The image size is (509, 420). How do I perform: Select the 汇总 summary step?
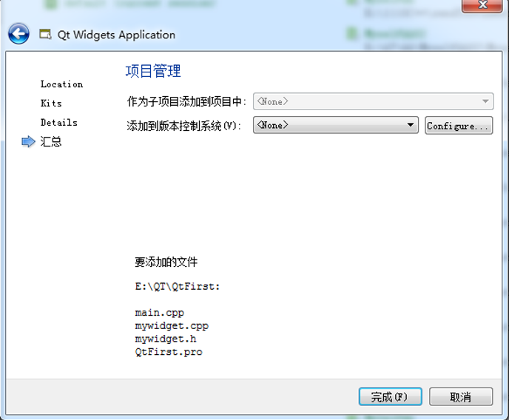click(x=51, y=142)
